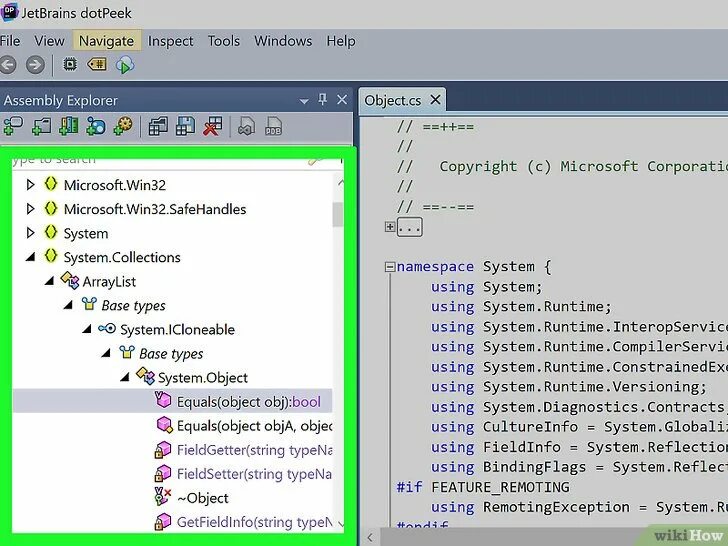Screen dimensions: 728x546
Task: Click the ~Object finalizer icon
Action: pos(162,497)
